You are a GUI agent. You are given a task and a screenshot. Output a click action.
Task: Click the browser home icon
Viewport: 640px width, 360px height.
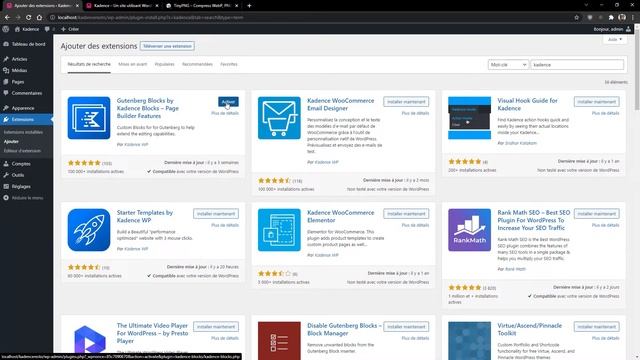click(x=39, y=18)
